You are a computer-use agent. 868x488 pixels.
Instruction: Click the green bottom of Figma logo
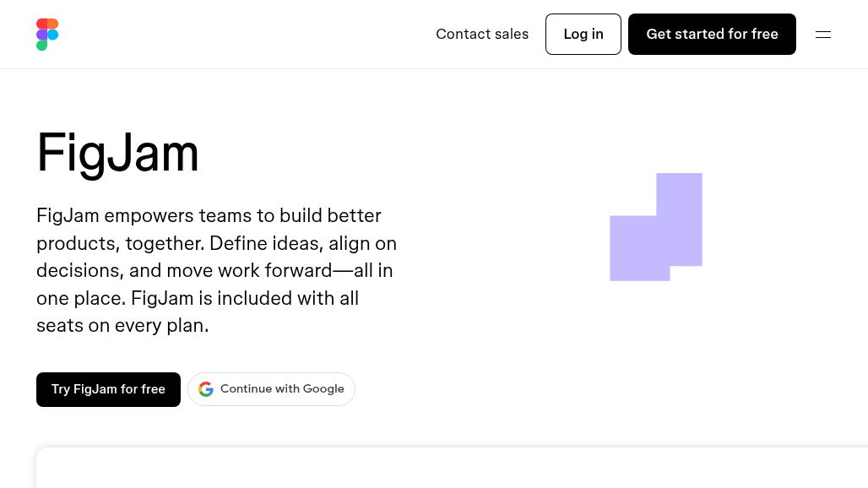[41, 46]
